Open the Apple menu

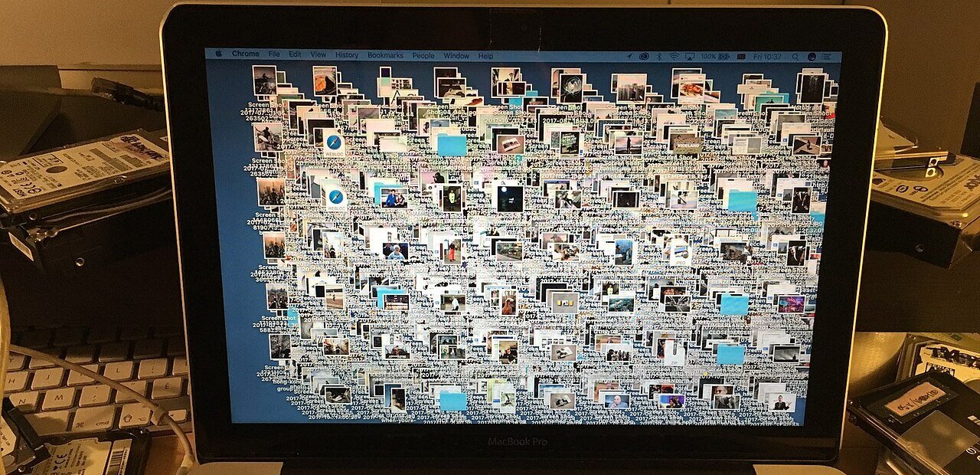[218, 54]
